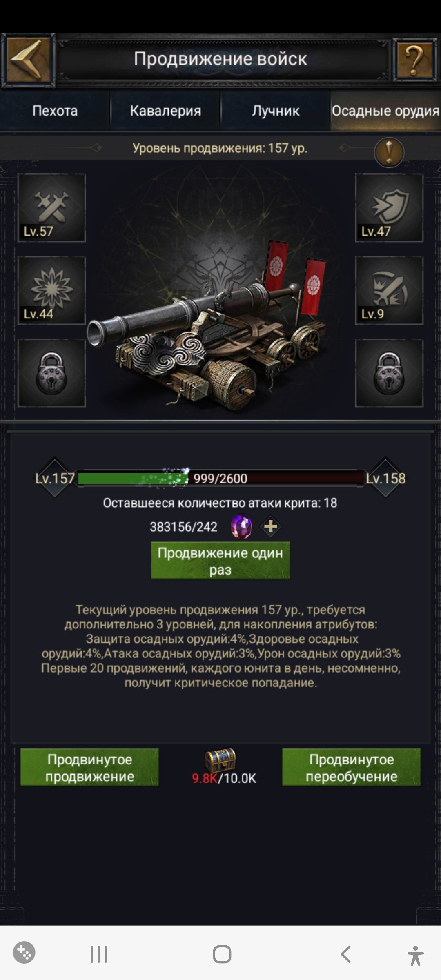441x980 pixels.
Task: Tap the 999/2600 progress bar
Action: (x=220, y=478)
